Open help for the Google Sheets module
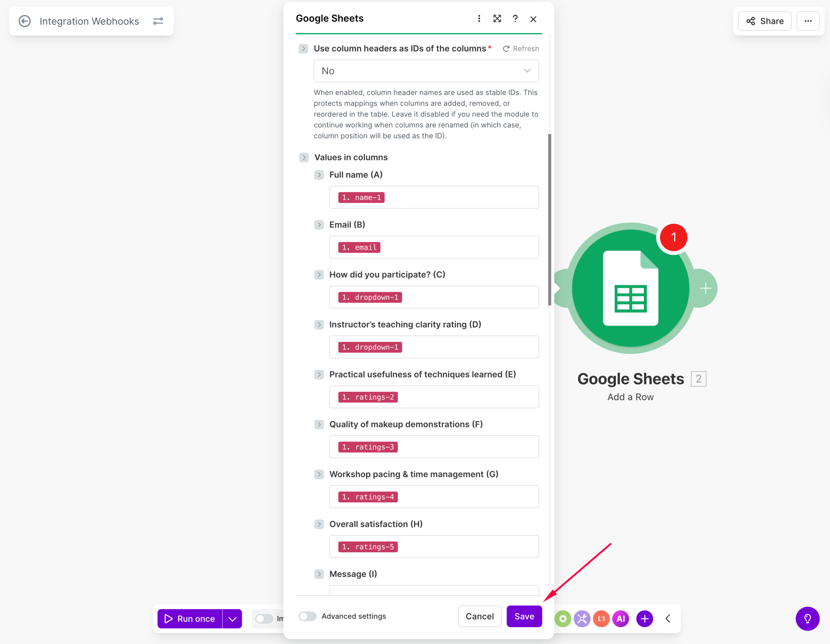The image size is (830, 644). 515,18
